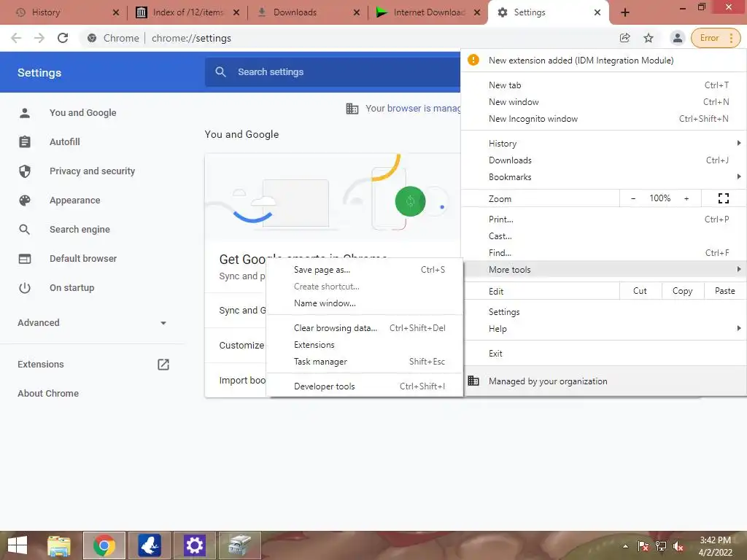The height and width of the screenshot is (560, 747).
Task: Open the gear settings app in taskbar
Action: 194,545
